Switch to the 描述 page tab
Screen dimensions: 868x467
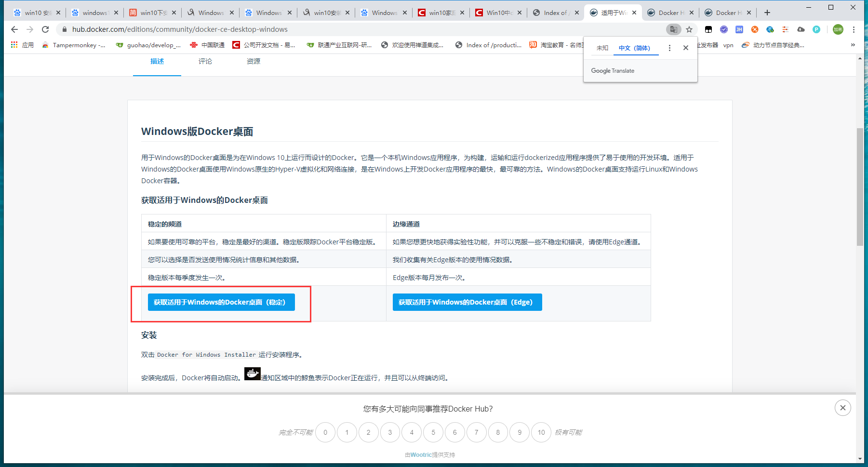[157, 61]
